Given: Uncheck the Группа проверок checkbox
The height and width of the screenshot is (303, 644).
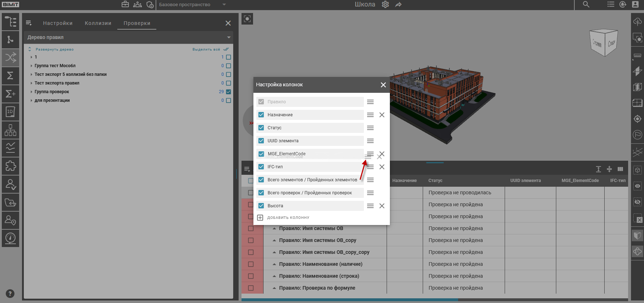Looking at the screenshot, I should [229, 92].
